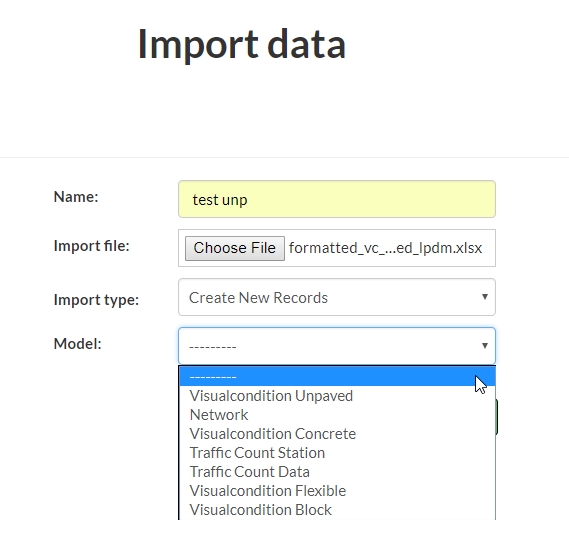Click the 'Import type:' label

(96, 300)
